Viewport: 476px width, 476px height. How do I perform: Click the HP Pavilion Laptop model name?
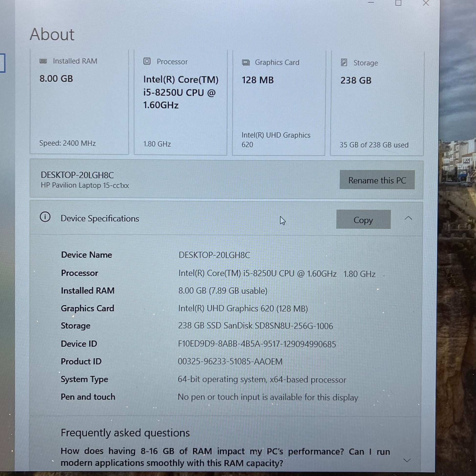pos(85,185)
